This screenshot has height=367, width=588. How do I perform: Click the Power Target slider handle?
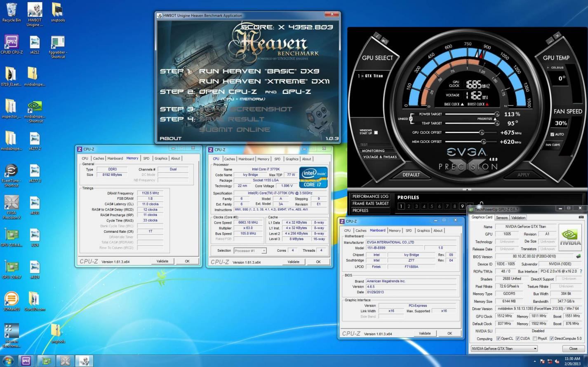(x=497, y=114)
